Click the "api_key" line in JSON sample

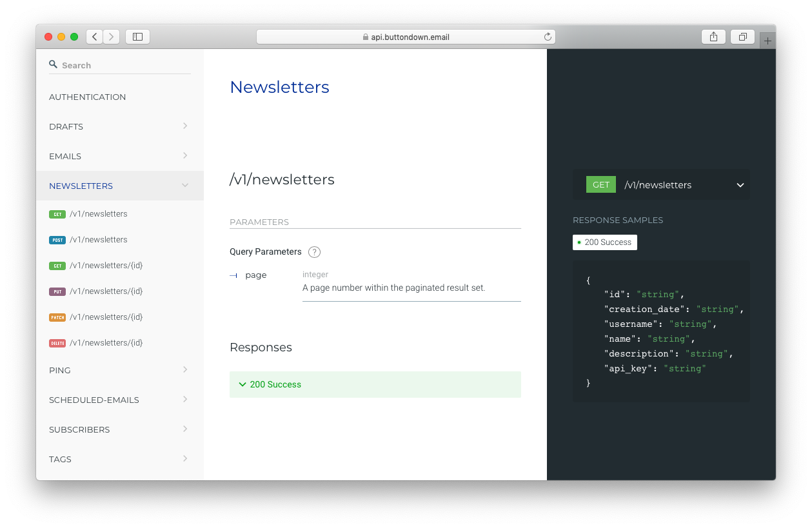[655, 369]
